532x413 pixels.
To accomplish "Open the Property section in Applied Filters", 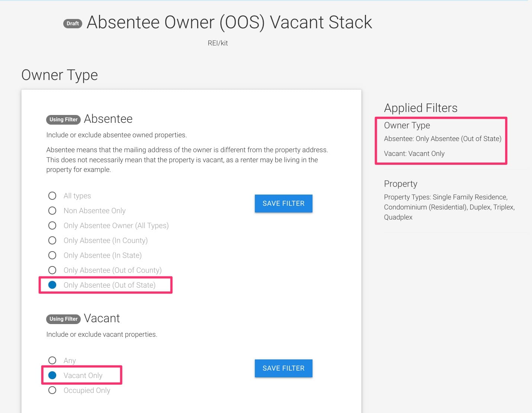I will [400, 184].
